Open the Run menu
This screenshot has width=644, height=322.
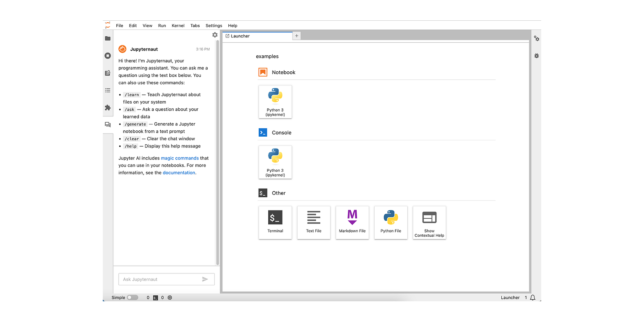pos(162,26)
